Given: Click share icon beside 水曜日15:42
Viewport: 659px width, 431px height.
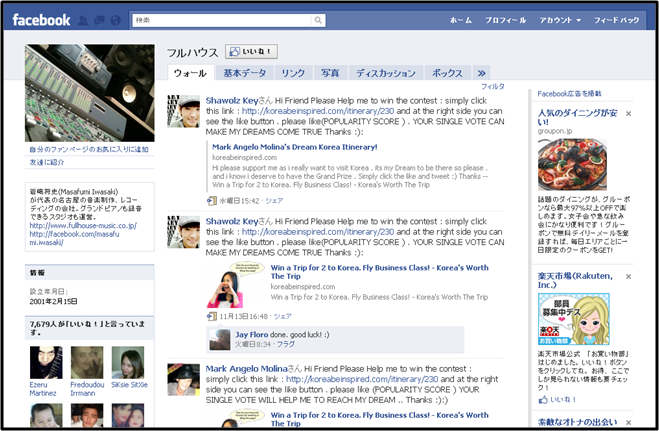Looking at the screenshot, I should 211,201.
